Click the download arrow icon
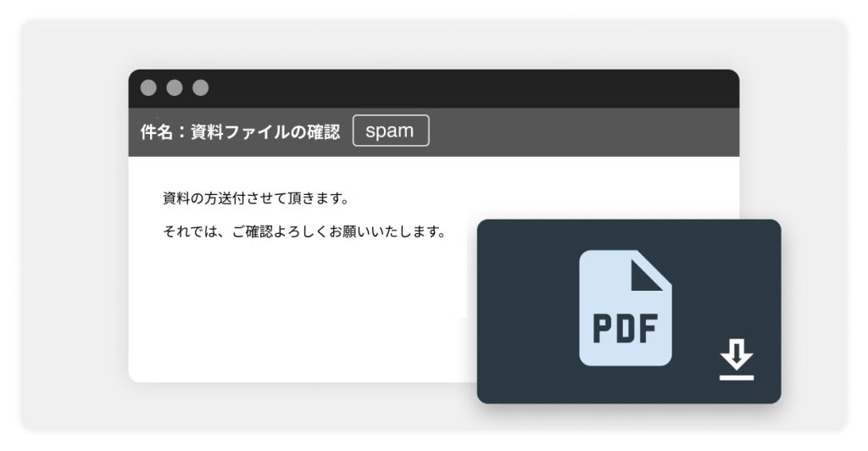 click(x=737, y=354)
